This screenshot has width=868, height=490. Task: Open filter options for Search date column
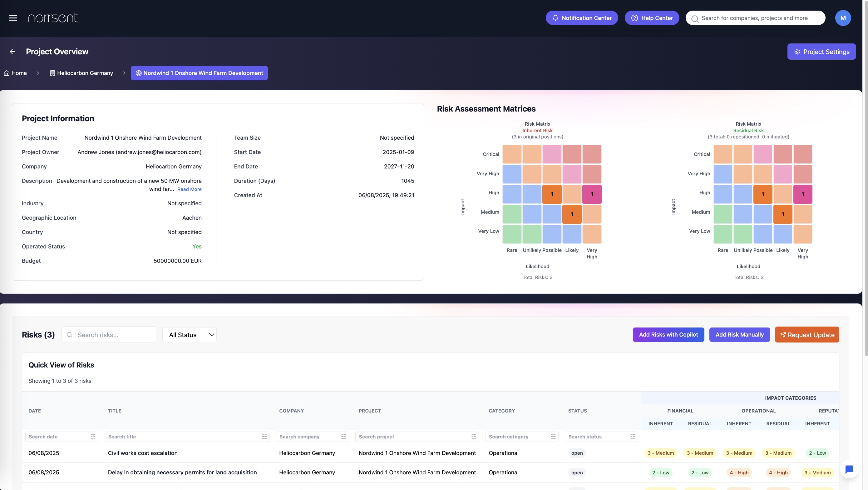93,437
